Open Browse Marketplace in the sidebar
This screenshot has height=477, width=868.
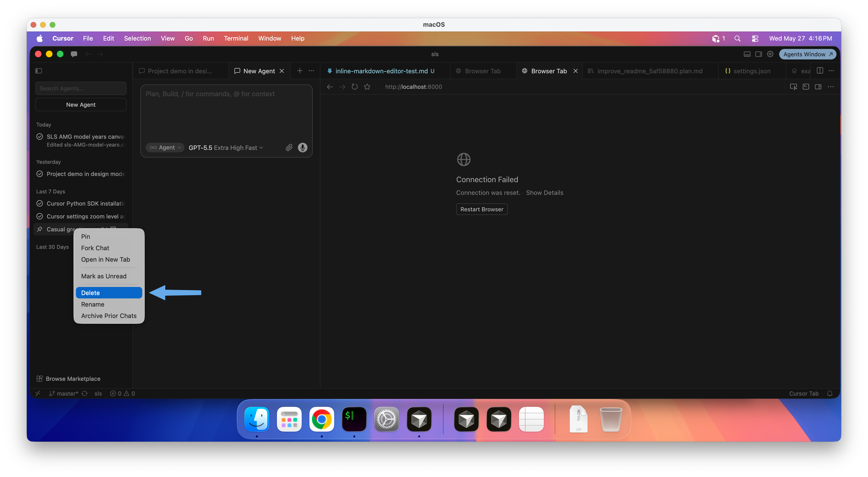click(x=69, y=379)
